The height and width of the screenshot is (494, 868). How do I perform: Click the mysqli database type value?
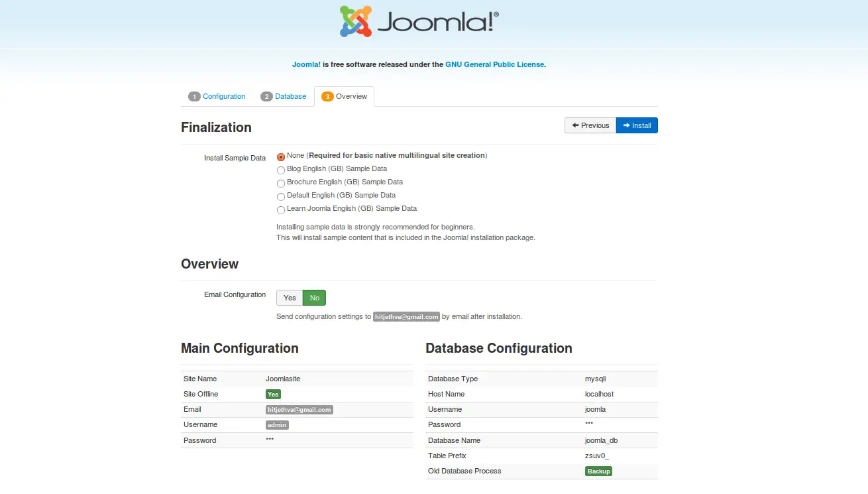pyautogui.click(x=595, y=379)
